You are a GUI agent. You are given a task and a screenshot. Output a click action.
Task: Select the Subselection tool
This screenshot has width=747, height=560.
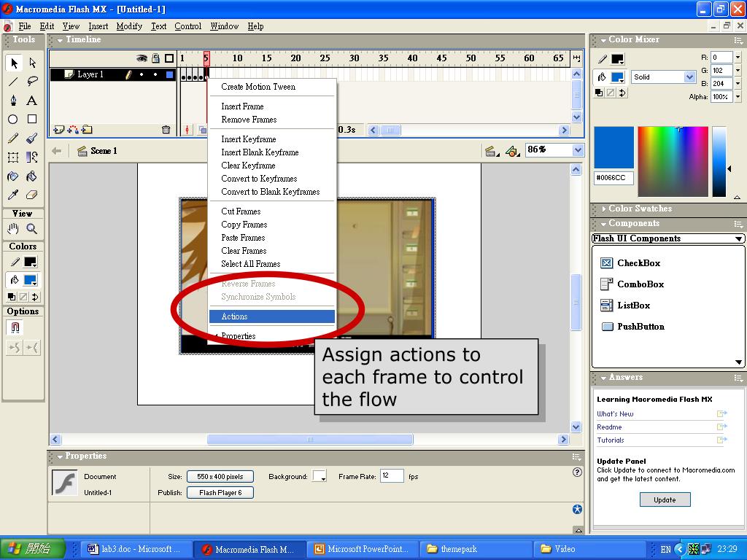tap(32, 63)
